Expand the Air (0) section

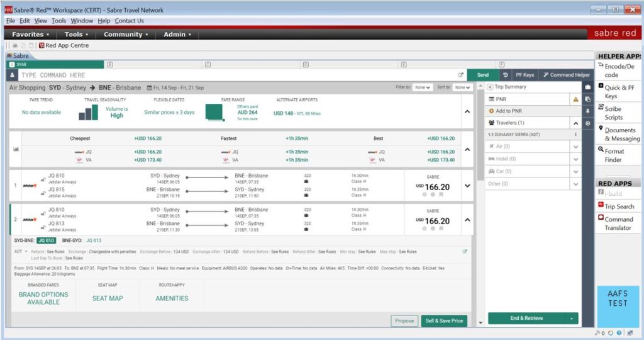(x=576, y=147)
